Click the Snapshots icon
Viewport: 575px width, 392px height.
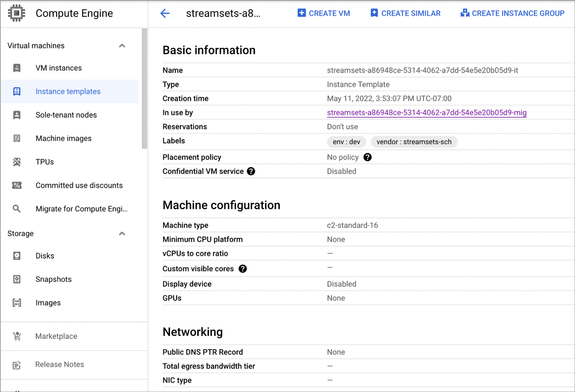tap(17, 279)
